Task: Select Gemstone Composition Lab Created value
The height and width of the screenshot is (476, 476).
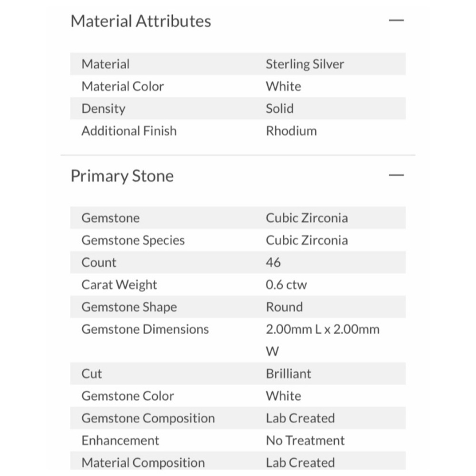Action: coord(300,418)
